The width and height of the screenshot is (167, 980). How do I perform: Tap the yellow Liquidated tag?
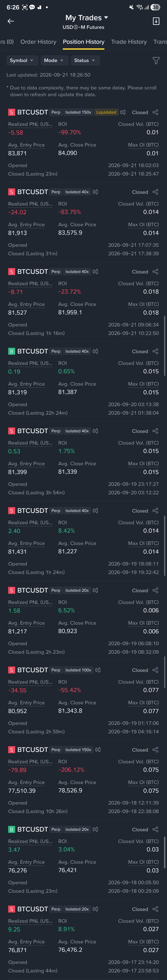(106, 112)
